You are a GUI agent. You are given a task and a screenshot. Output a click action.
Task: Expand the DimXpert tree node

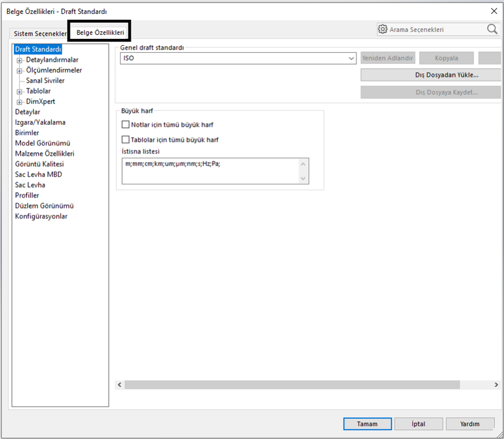click(20, 102)
